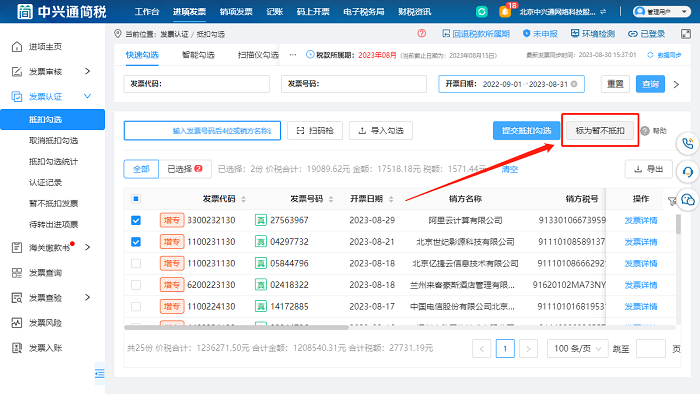Image resolution: width=700 pixels, height=394 pixels.
Task: Open 进项主页 in sidebar
Action: 45,47
